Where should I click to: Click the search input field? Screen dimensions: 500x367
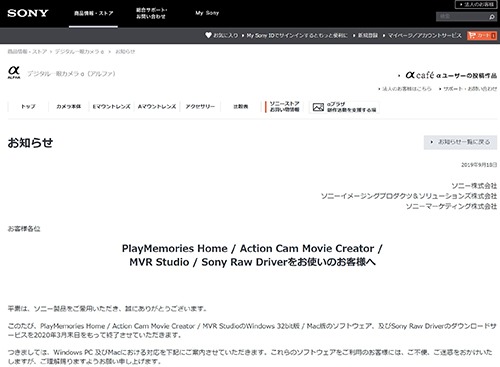coord(462,17)
